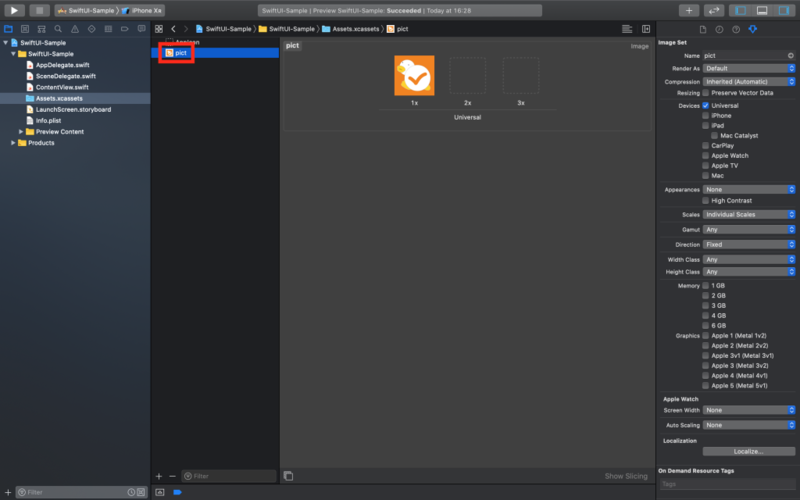The width and height of the screenshot is (800, 500).
Task: Open the Library with the plus button
Action: pos(689,10)
